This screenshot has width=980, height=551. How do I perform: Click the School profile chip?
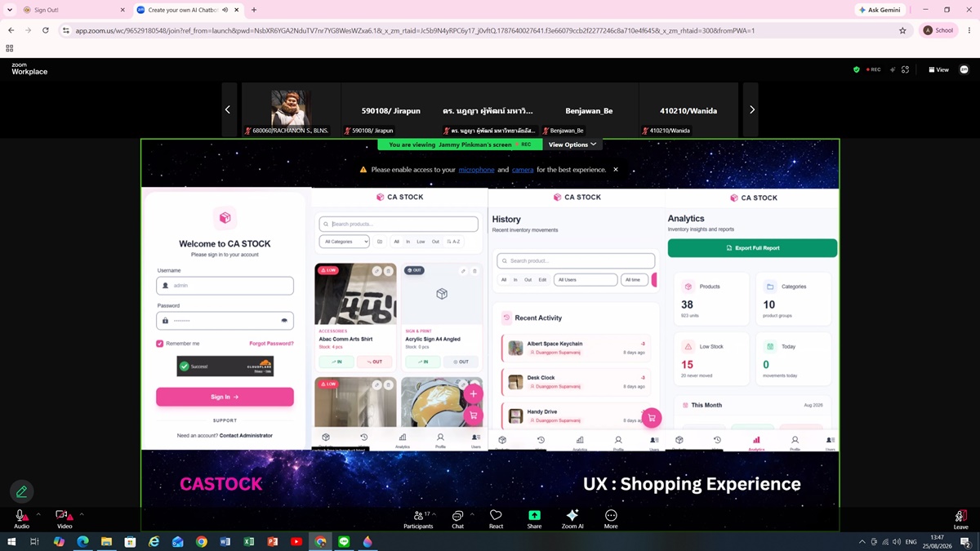click(939, 30)
